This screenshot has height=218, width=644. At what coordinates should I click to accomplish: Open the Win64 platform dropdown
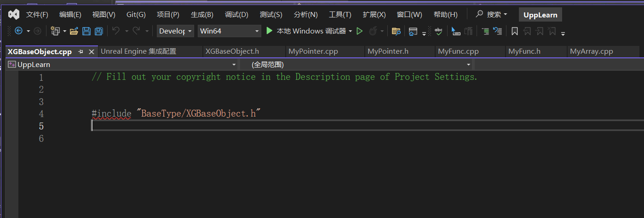click(x=230, y=31)
